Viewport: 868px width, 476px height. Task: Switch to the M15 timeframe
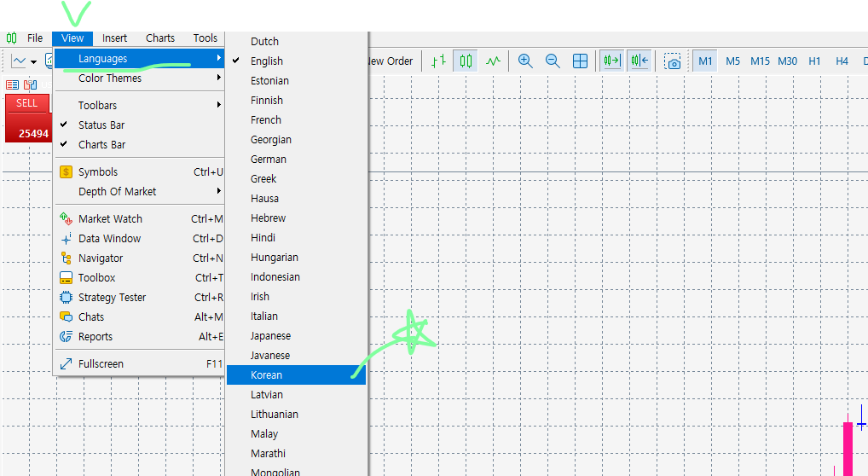tap(760, 61)
